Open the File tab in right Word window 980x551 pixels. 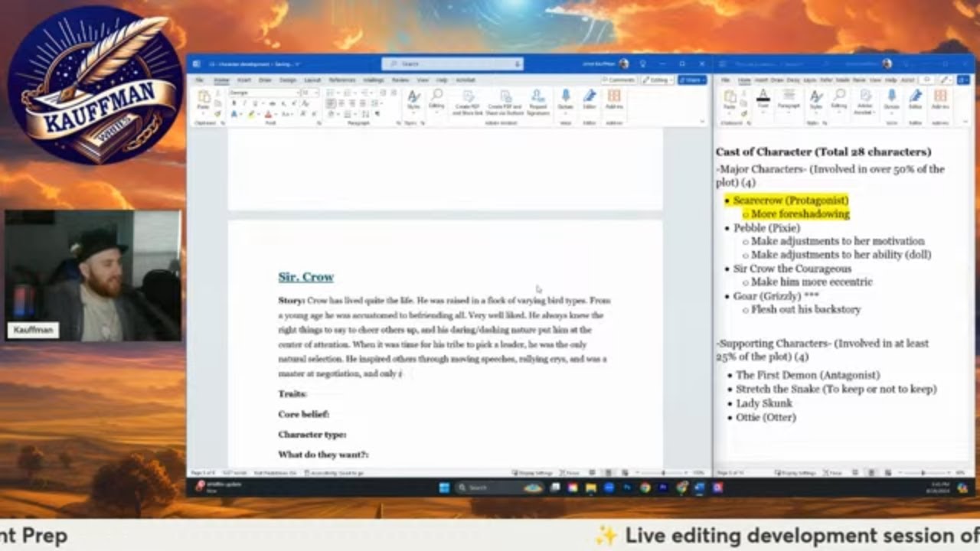click(725, 80)
